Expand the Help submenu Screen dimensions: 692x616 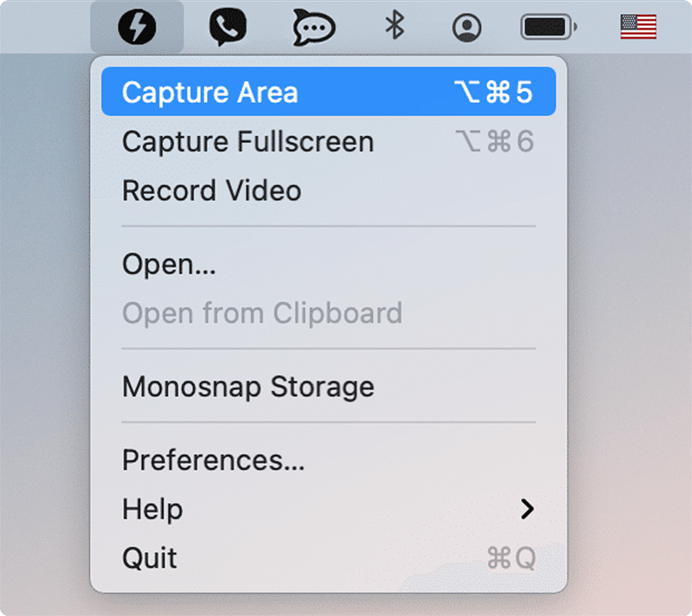click(x=152, y=509)
